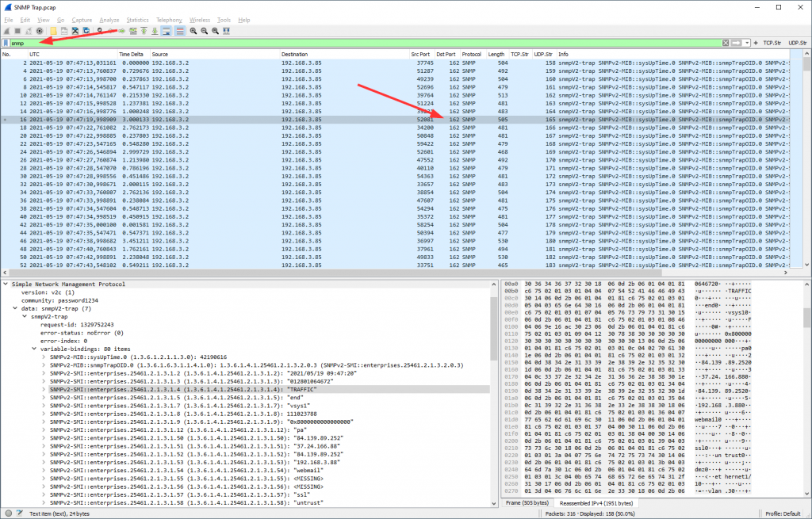Click into the snmp display filter field

click(365, 43)
